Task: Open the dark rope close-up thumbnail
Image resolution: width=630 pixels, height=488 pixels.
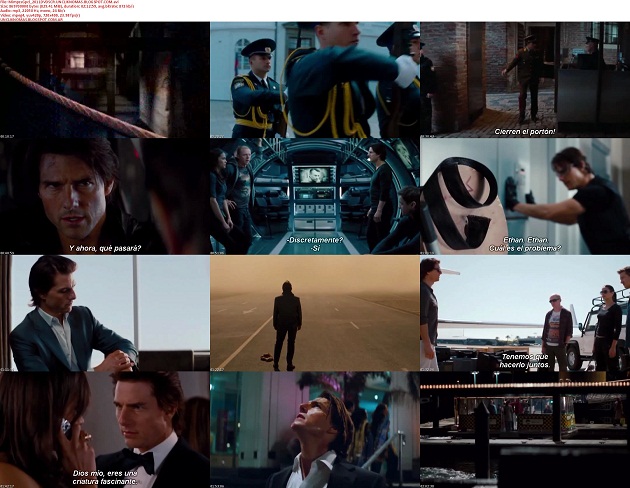Action: click(x=104, y=80)
